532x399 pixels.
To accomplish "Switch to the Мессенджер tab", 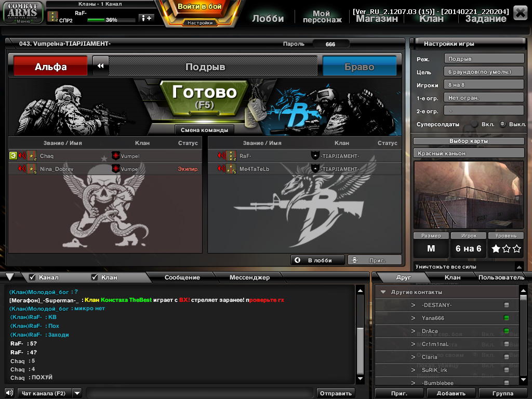I will click(250, 277).
